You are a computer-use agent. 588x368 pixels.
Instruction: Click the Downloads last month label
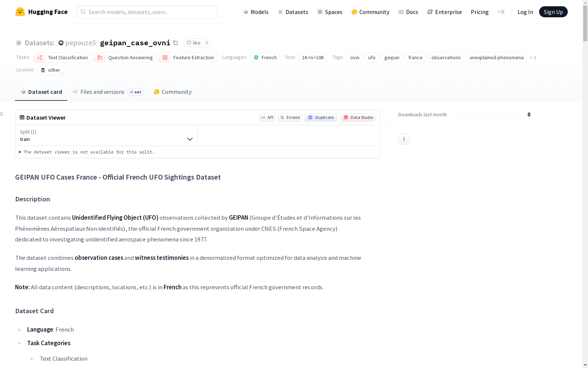click(423, 114)
